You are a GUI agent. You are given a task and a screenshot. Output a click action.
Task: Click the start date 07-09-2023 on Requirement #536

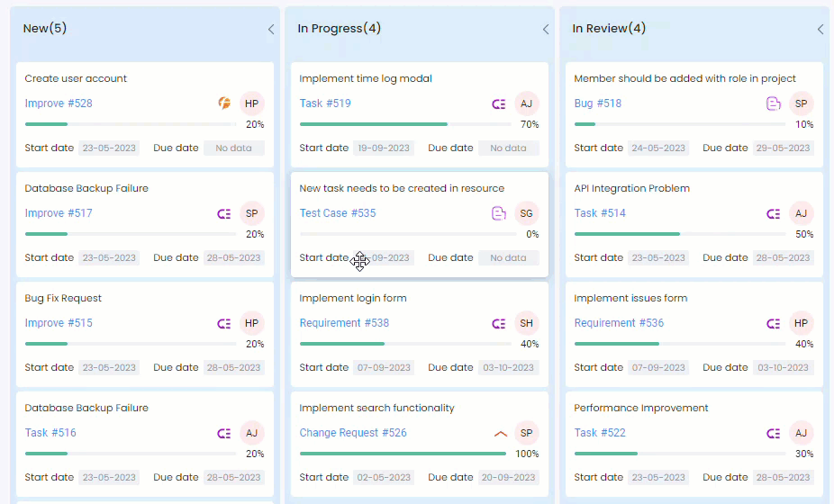click(657, 367)
